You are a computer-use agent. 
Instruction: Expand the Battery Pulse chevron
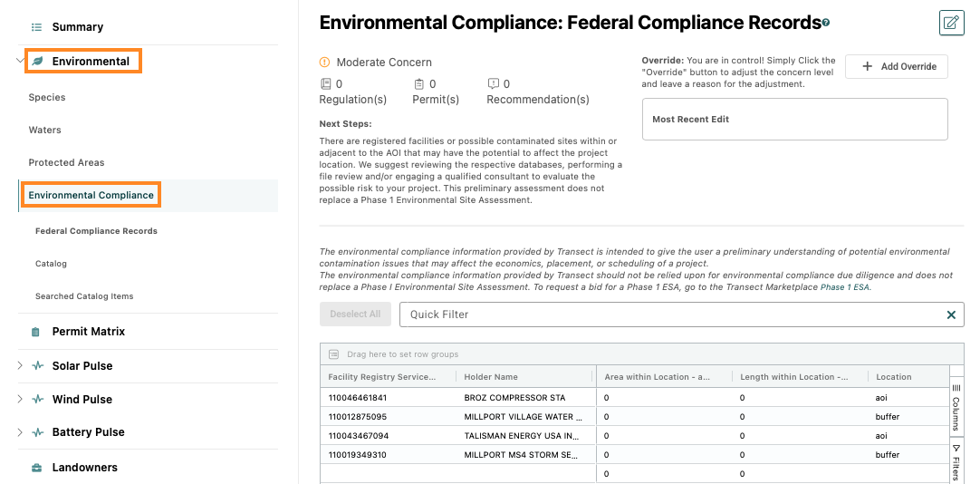click(x=20, y=432)
